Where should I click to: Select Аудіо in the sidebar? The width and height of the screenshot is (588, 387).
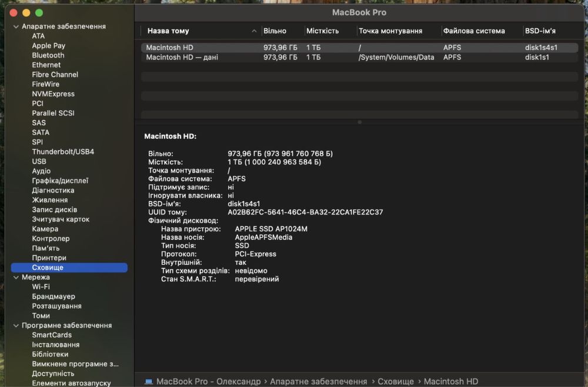[41, 171]
